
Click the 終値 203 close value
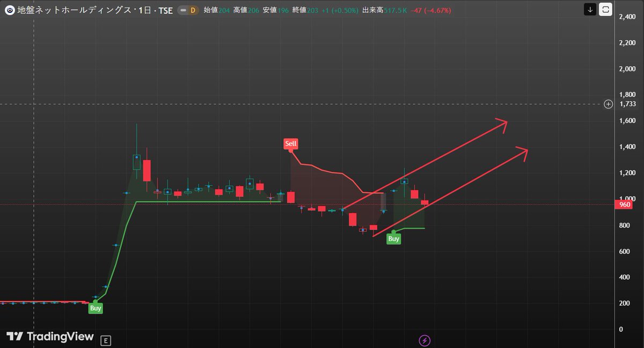(305, 10)
